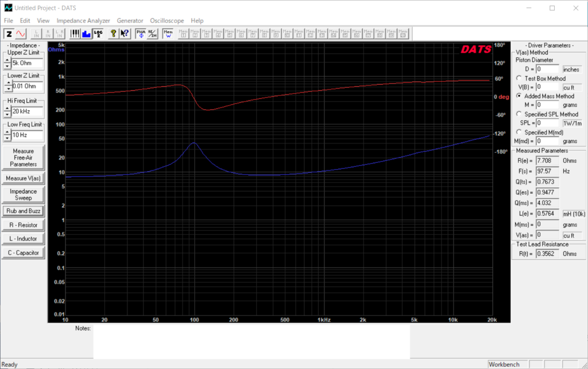Screen dimensions: 588x369
Task: Open the Impedance Analyzer menu
Action: (x=83, y=21)
